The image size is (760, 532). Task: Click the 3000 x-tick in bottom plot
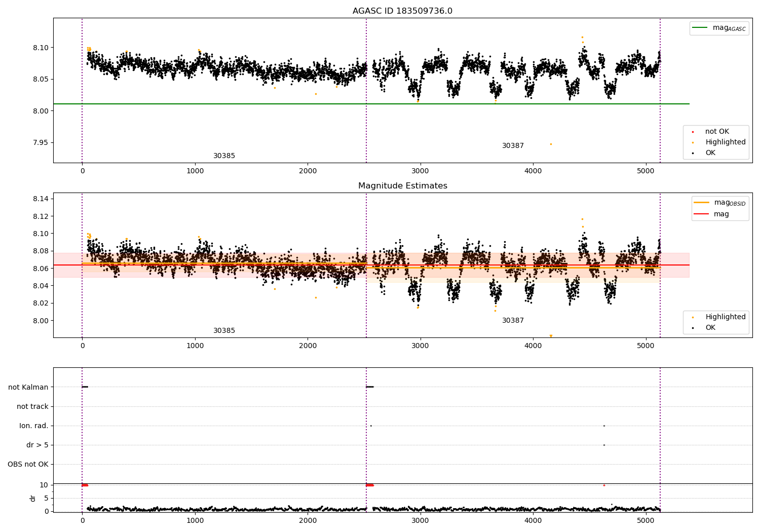click(420, 520)
